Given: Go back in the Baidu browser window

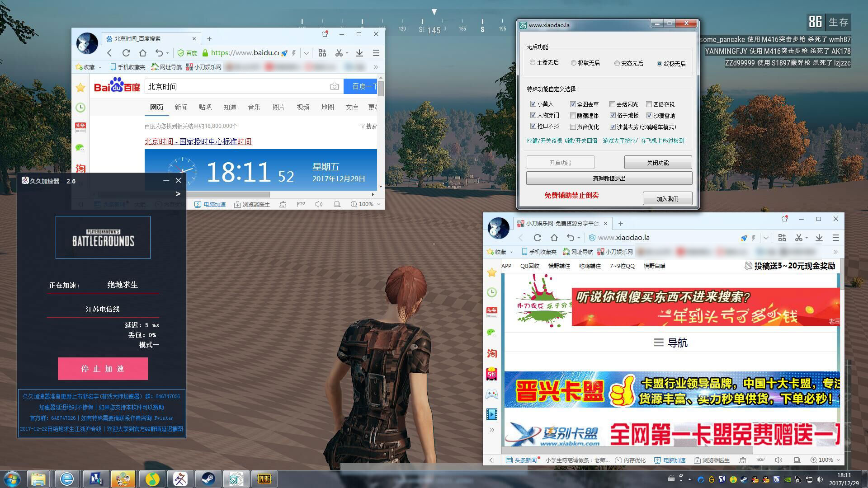Looking at the screenshot, I should 109,53.
